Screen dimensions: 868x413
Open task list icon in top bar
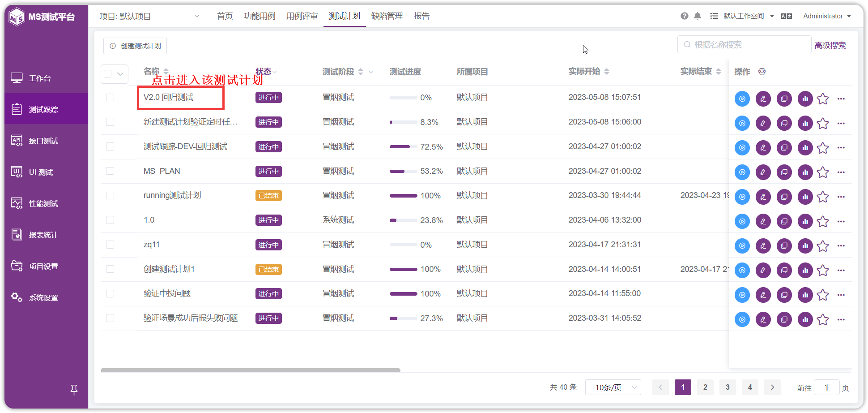(714, 16)
